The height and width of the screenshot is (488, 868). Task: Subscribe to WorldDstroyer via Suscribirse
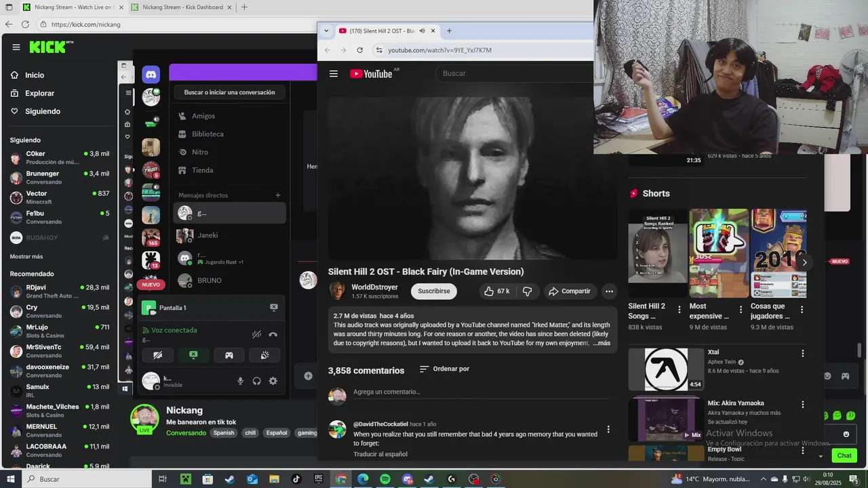pos(434,291)
